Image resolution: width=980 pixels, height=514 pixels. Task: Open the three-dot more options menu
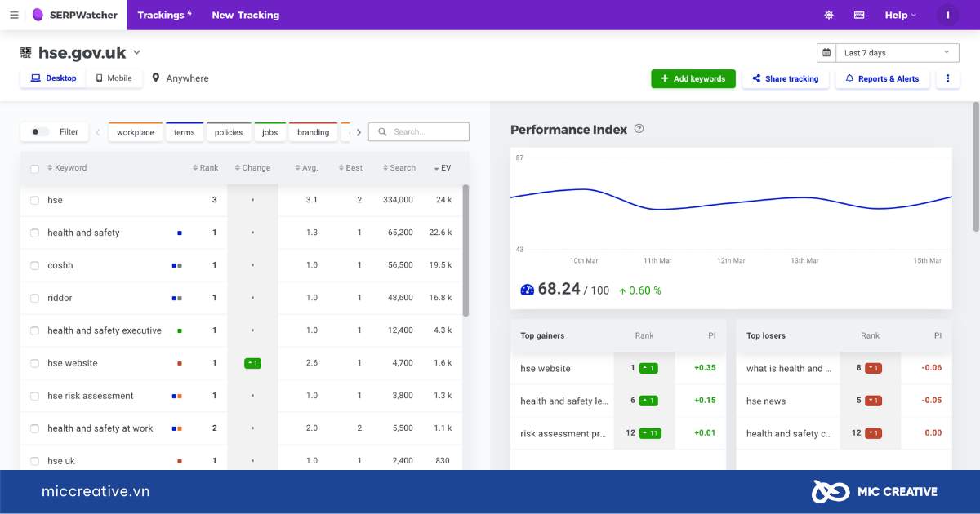point(948,78)
